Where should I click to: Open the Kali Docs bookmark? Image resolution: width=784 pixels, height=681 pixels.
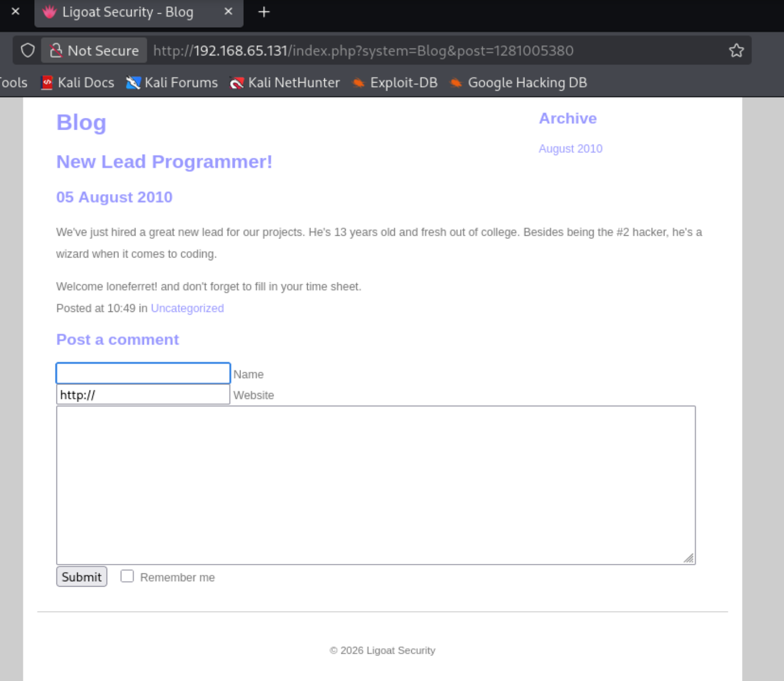pyautogui.click(x=78, y=83)
